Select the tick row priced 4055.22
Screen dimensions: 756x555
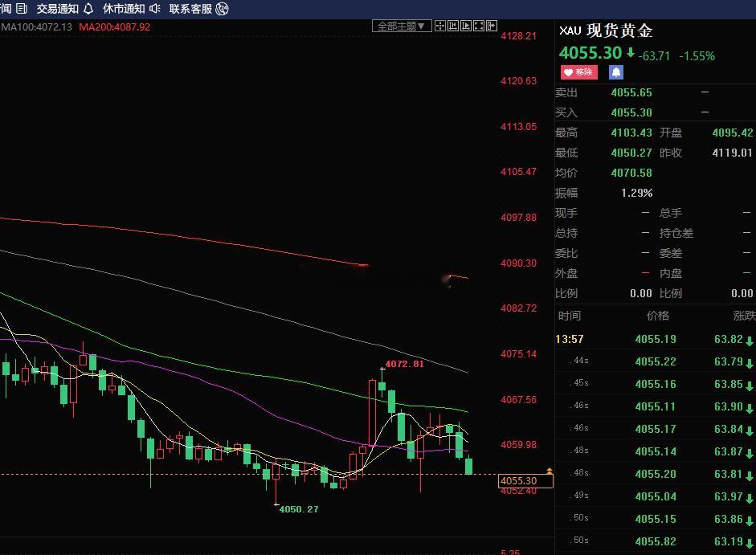click(656, 361)
